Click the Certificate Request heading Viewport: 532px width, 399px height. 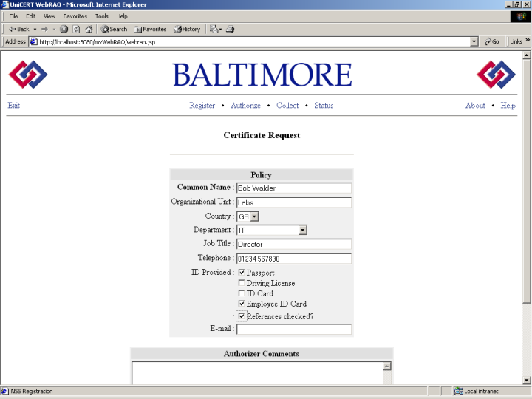(x=262, y=135)
